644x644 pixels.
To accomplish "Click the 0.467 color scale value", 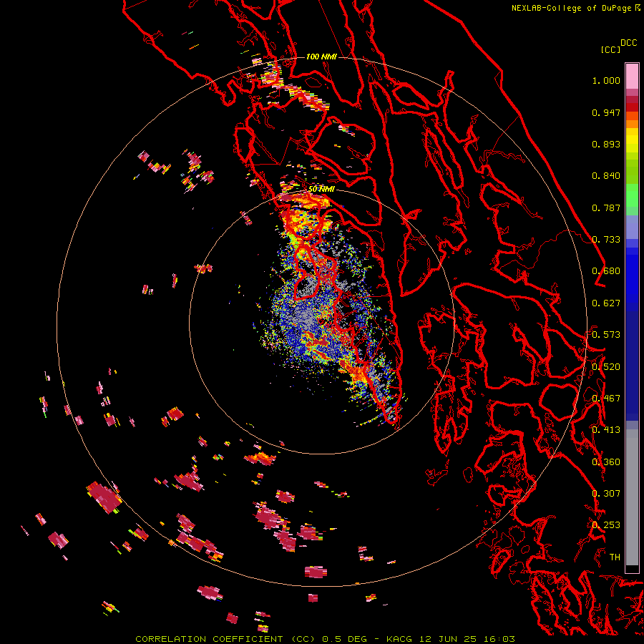I will 606,399.
